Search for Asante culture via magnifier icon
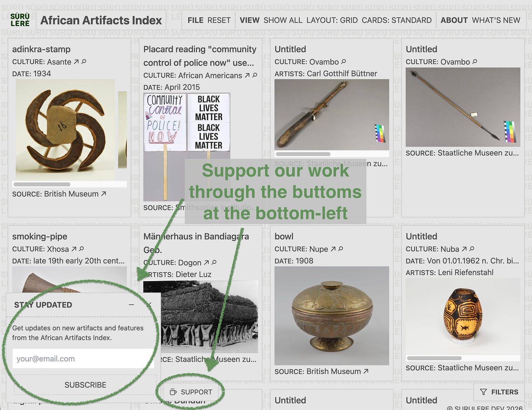The width and height of the screenshot is (532, 410). 84,62
